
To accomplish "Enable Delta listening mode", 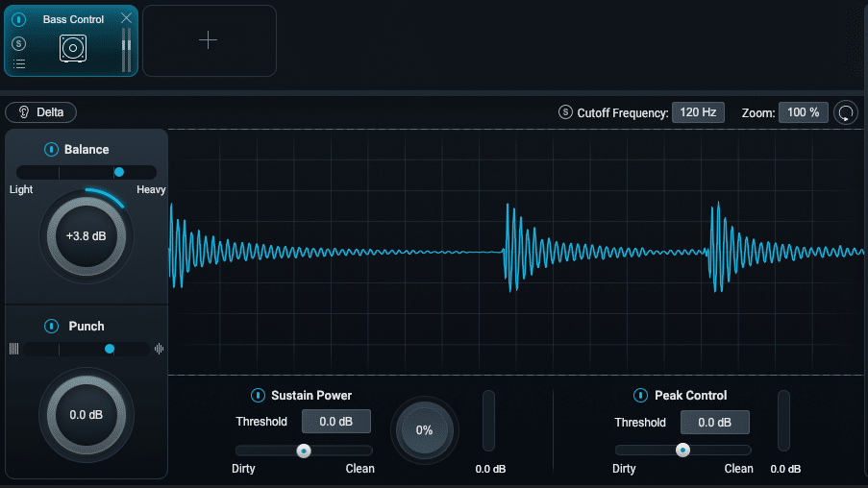I will coord(41,112).
